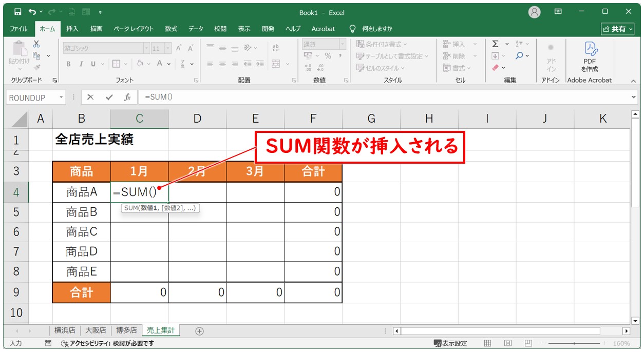Switch to Page Break Preview view
Viewport: 644px width, 352px height.
click(527, 343)
